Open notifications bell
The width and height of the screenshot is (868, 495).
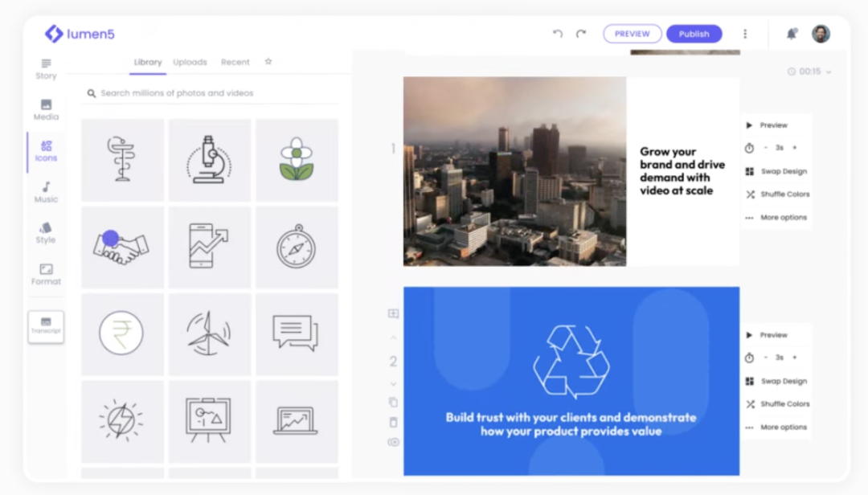[792, 34]
